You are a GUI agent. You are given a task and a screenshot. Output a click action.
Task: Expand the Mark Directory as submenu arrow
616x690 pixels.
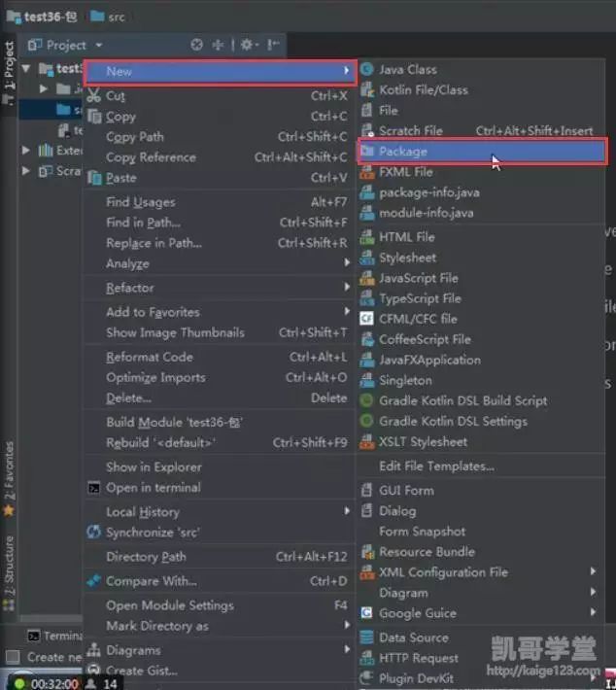click(x=347, y=625)
